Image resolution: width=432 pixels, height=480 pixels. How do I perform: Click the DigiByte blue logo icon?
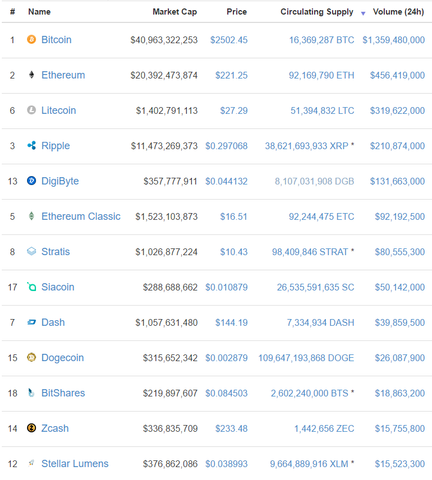tap(31, 181)
